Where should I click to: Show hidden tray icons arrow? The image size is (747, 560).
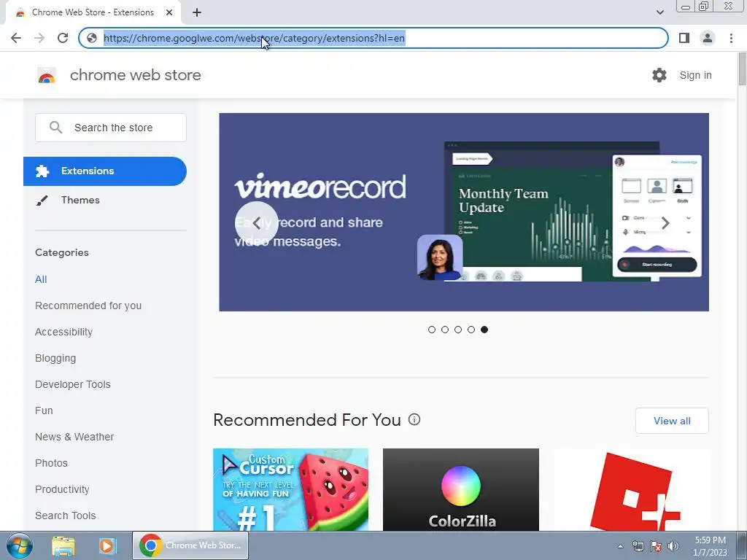[x=620, y=546]
